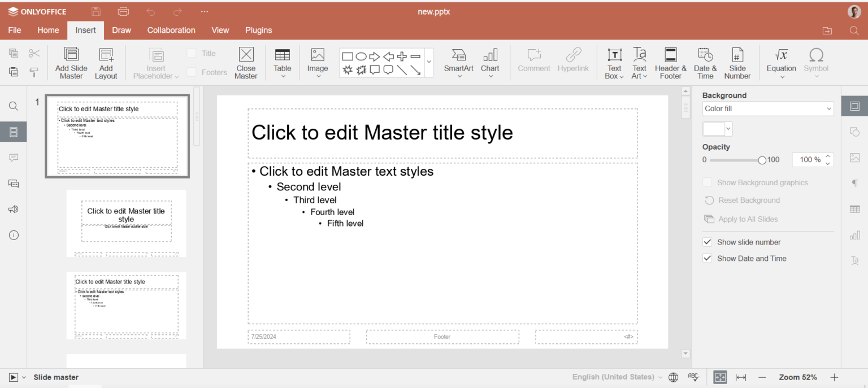
Task: Expand the shapes gallery dropdown arrow
Action: 429,62
